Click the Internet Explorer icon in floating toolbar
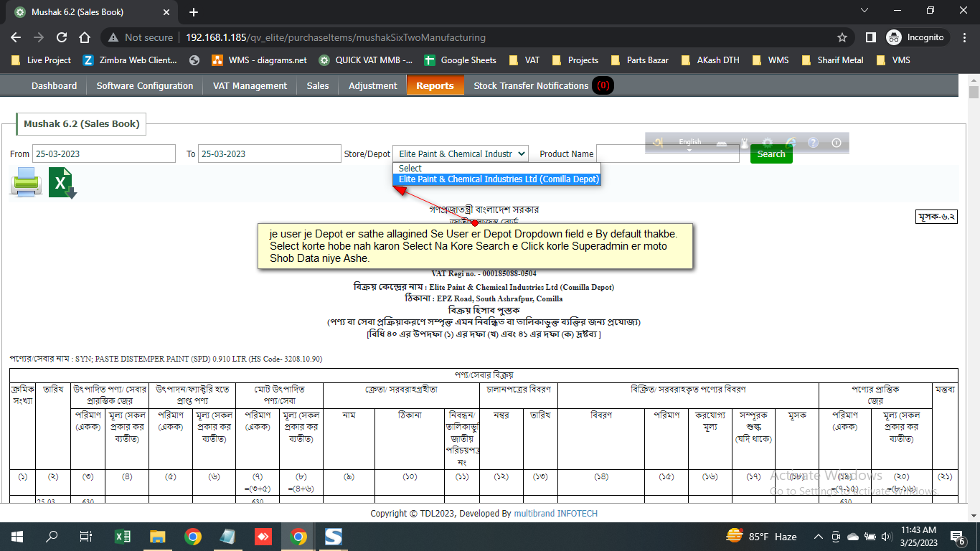Image resolution: width=980 pixels, height=551 pixels. pyautogui.click(x=791, y=143)
